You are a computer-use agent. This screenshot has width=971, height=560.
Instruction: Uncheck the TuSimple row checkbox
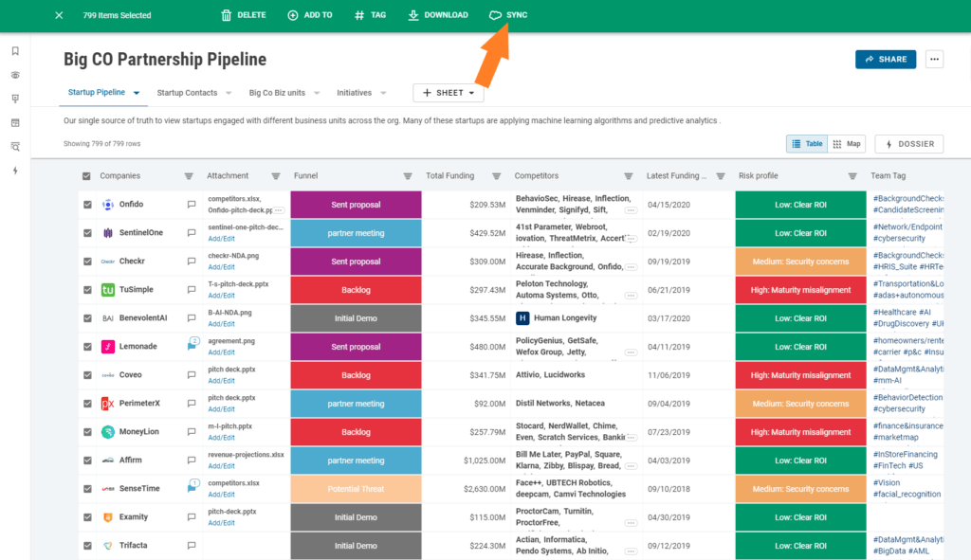[87, 290]
